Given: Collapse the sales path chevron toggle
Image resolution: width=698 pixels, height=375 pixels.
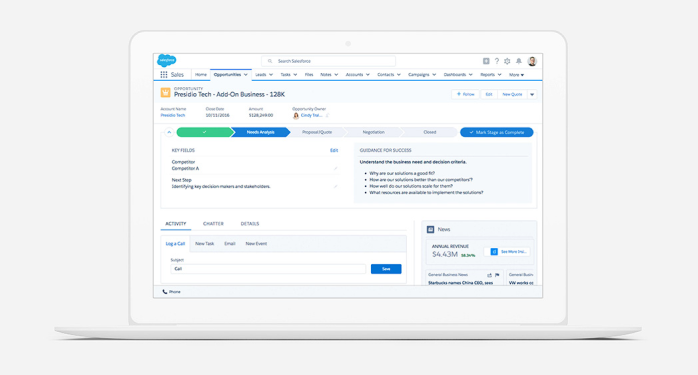Looking at the screenshot, I should (x=169, y=132).
